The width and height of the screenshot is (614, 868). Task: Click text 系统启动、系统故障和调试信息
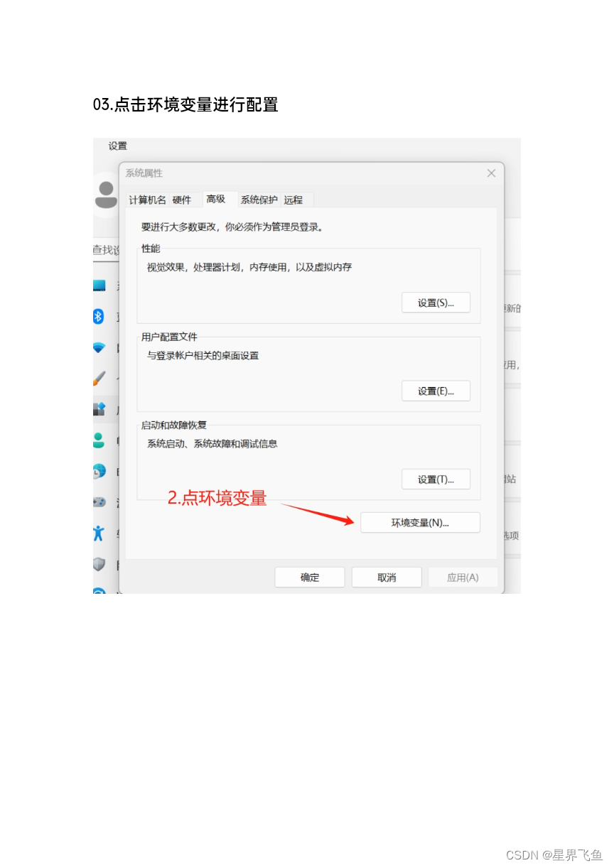(x=212, y=444)
